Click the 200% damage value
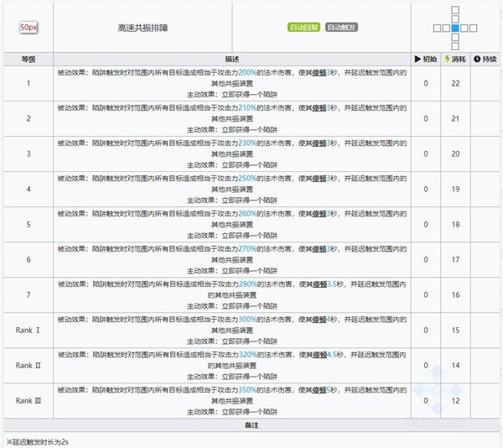Screen dimensions: 503x448 click(x=247, y=72)
